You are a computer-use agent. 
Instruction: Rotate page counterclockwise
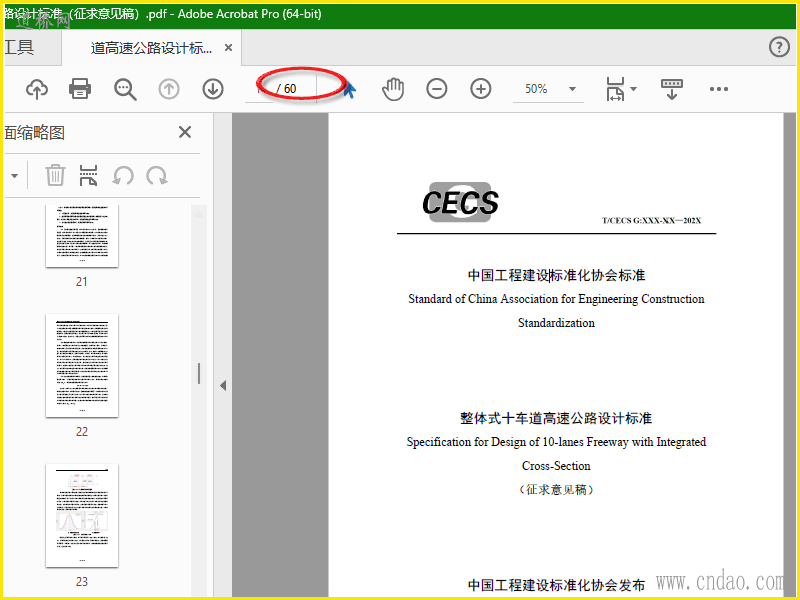pyautogui.click(x=123, y=176)
